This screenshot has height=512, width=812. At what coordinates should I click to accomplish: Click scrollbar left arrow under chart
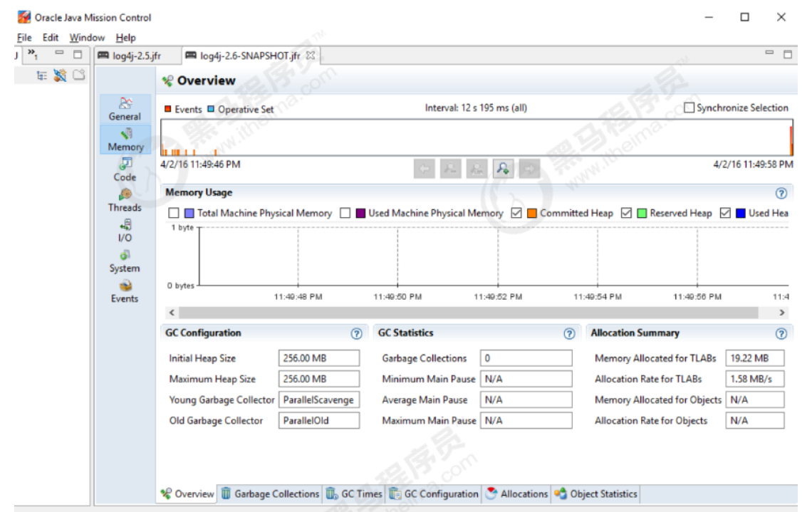coord(172,313)
